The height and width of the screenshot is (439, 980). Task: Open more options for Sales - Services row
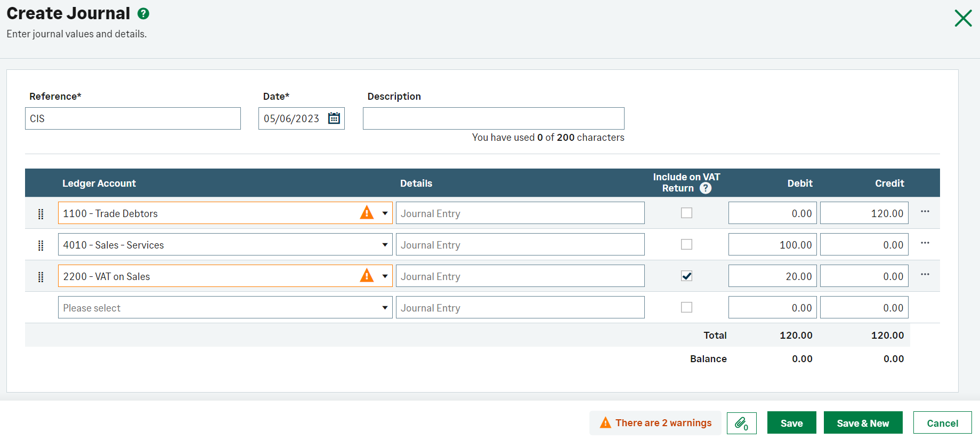[925, 243]
